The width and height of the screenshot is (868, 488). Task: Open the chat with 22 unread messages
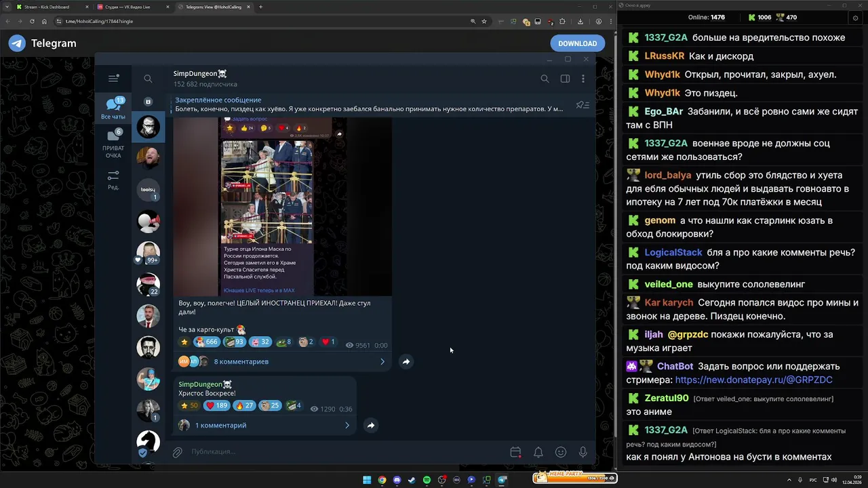(149, 284)
